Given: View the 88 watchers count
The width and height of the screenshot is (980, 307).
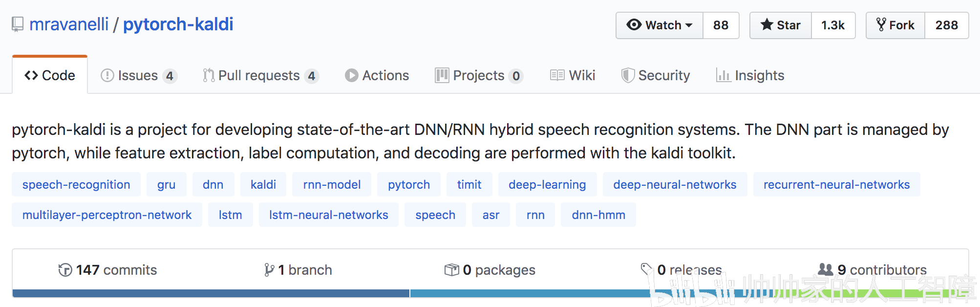Looking at the screenshot, I should 721,25.
